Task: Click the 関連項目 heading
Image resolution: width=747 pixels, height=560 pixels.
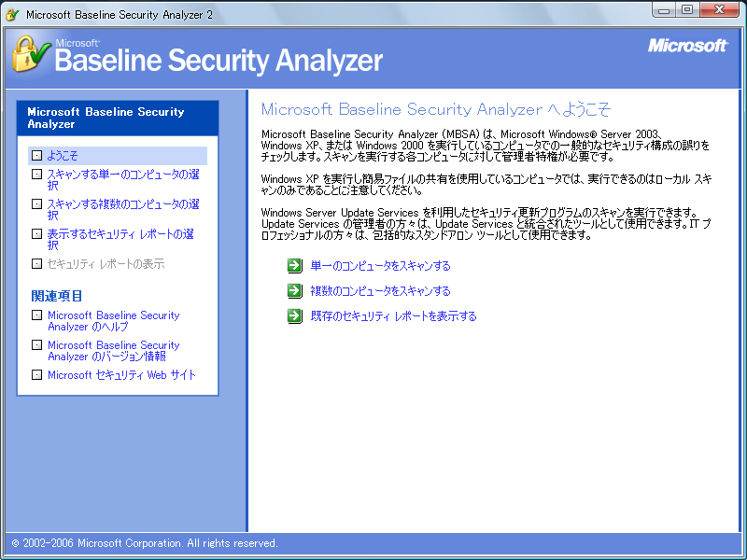Action: [57, 296]
